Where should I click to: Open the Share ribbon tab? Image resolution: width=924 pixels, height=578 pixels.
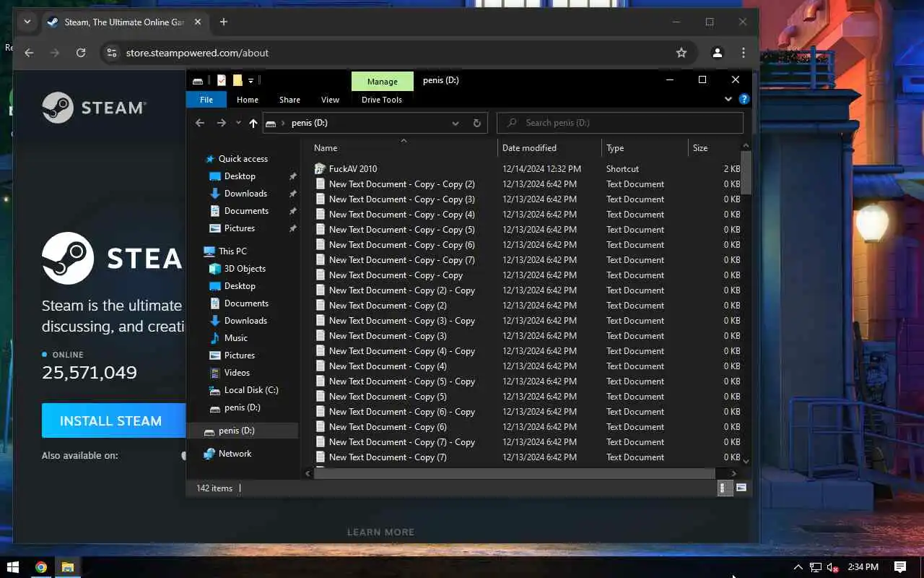(x=289, y=100)
